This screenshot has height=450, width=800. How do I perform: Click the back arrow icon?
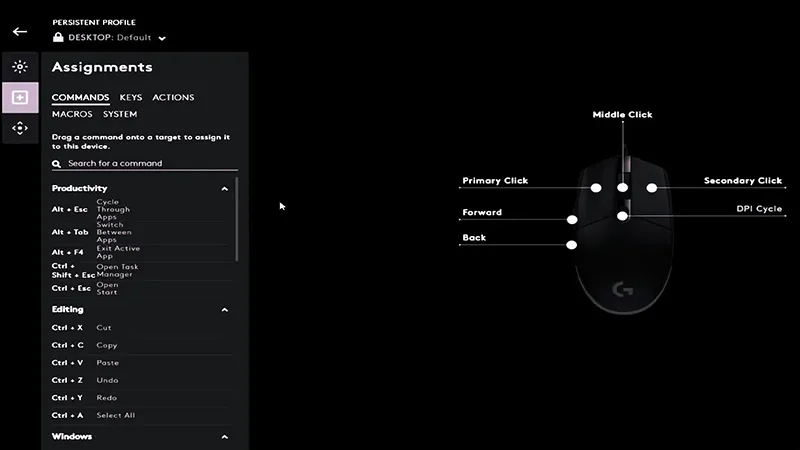pyautogui.click(x=19, y=31)
